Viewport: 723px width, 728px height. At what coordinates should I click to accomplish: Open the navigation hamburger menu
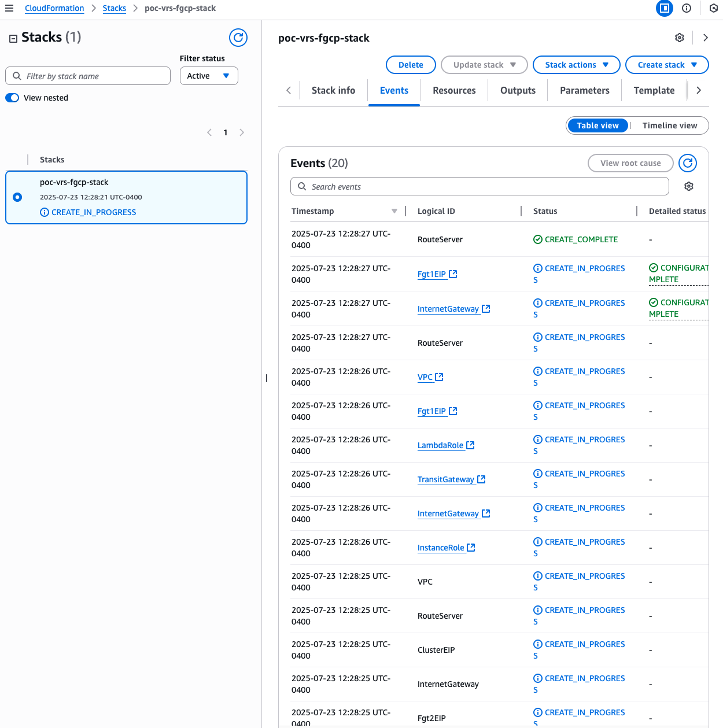9,8
